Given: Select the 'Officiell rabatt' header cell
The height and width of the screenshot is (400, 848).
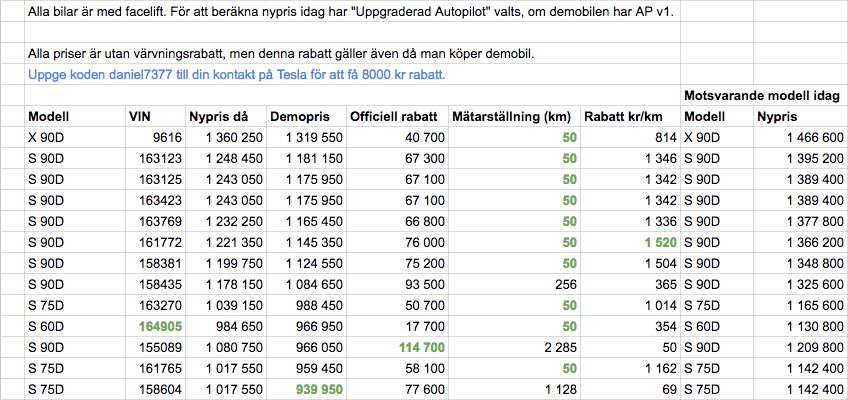Looking at the screenshot, I should pyautogui.click(x=398, y=117).
